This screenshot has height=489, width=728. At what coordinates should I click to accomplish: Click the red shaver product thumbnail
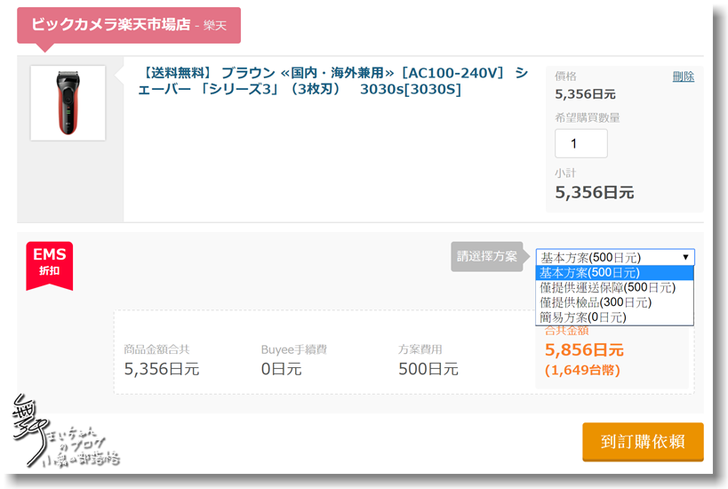coord(67,103)
